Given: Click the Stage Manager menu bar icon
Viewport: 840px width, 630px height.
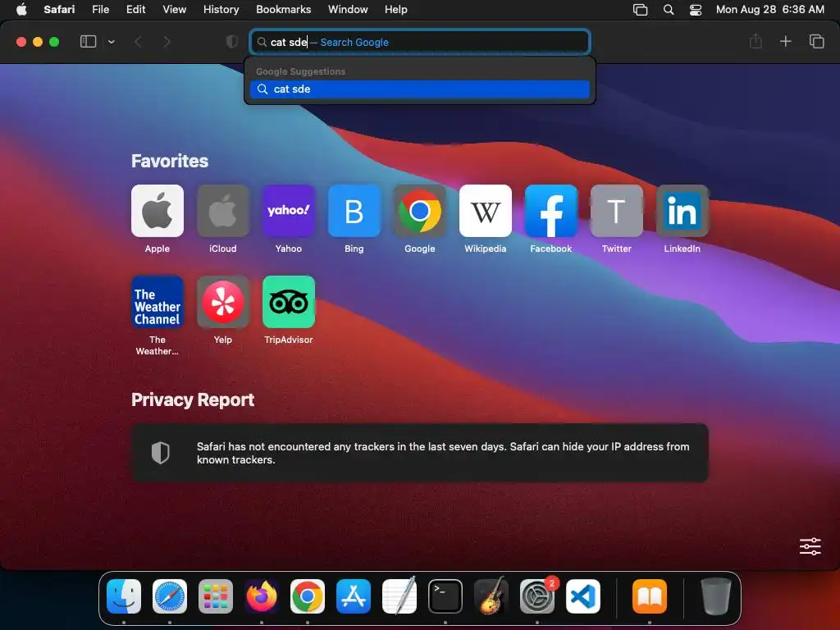Looking at the screenshot, I should [x=640, y=10].
